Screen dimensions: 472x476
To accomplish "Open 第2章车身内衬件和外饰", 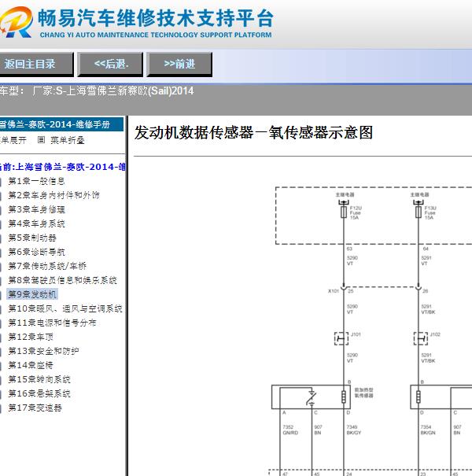I will click(x=53, y=195).
